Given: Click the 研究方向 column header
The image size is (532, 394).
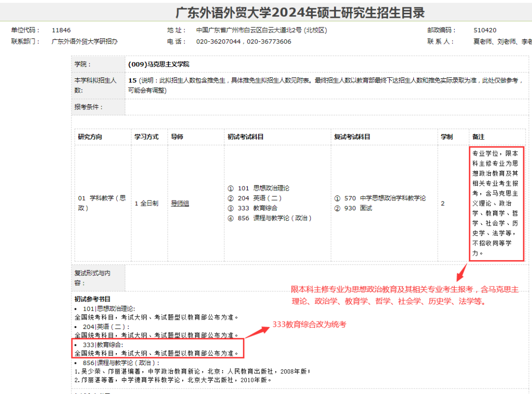Looking at the screenshot, I should [x=90, y=137].
